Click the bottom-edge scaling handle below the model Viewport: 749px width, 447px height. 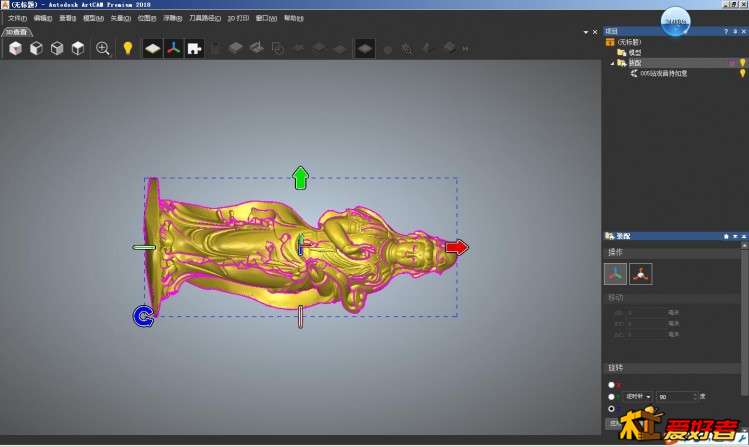click(300, 317)
